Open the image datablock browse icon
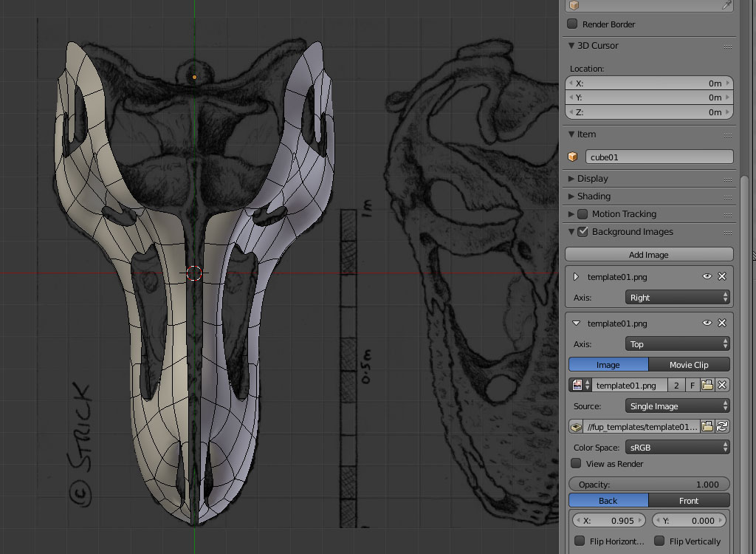Image resolution: width=756 pixels, height=554 pixels. tap(580, 385)
